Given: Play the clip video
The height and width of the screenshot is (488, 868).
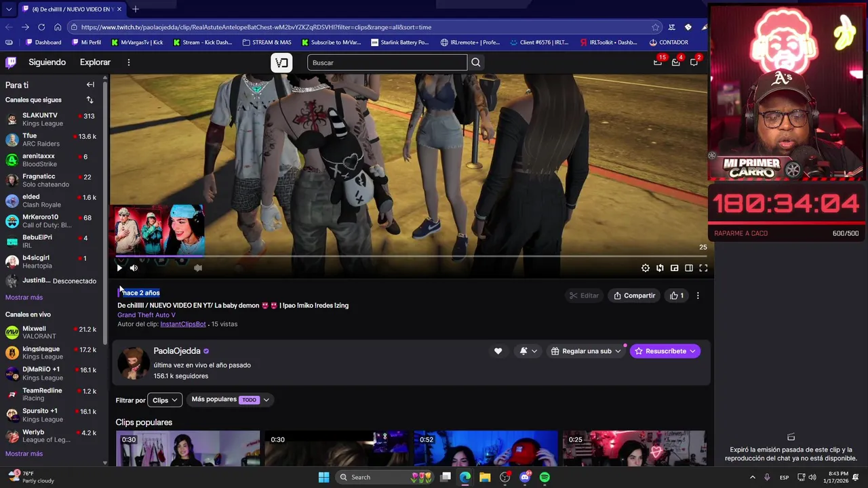Looking at the screenshot, I should point(119,268).
